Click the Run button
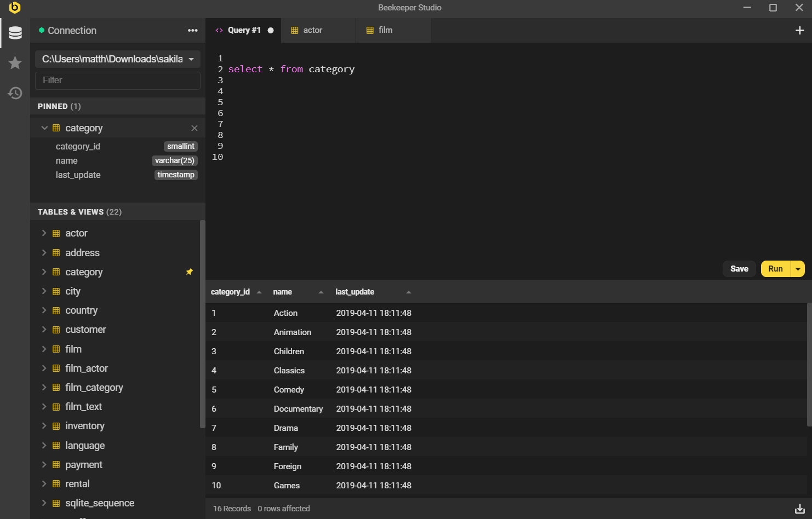Screen dimensions: 812x519 (x=775, y=268)
